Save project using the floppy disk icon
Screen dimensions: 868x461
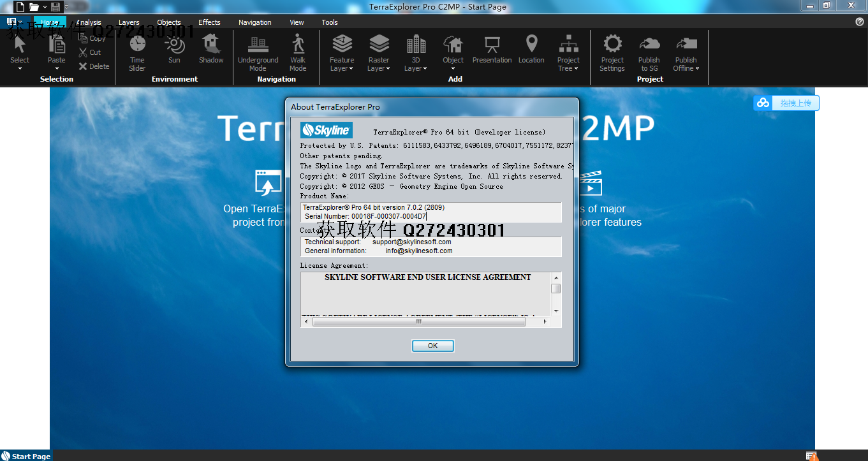pos(55,7)
